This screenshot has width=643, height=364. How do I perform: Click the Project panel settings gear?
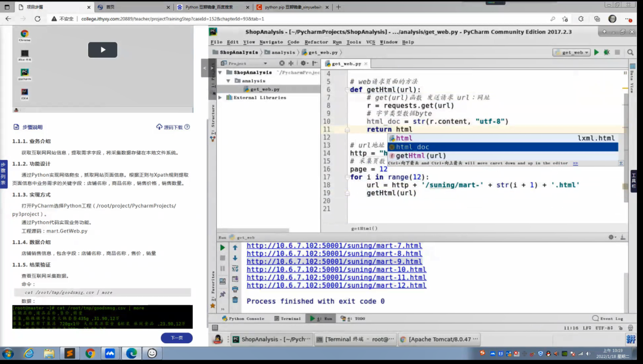coord(304,64)
